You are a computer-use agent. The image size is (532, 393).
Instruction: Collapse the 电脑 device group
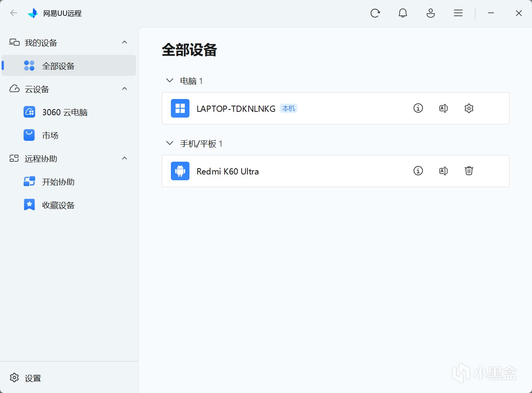170,81
